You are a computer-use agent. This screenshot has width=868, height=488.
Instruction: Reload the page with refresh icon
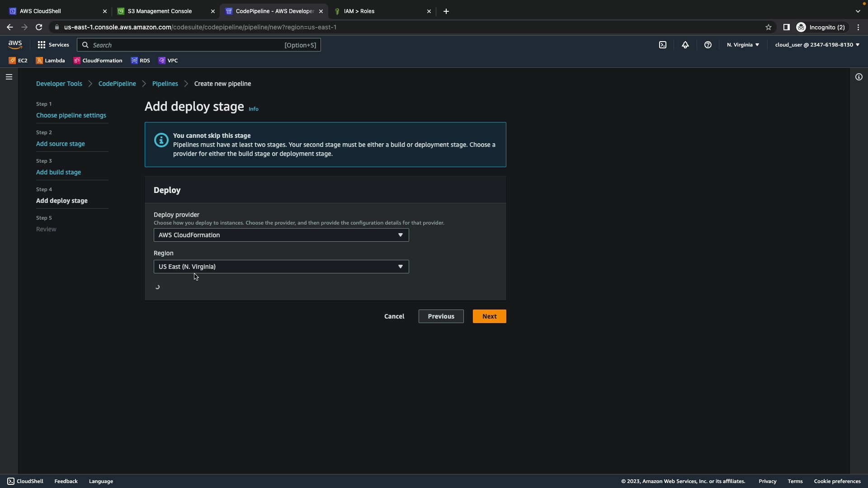pos(39,27)
